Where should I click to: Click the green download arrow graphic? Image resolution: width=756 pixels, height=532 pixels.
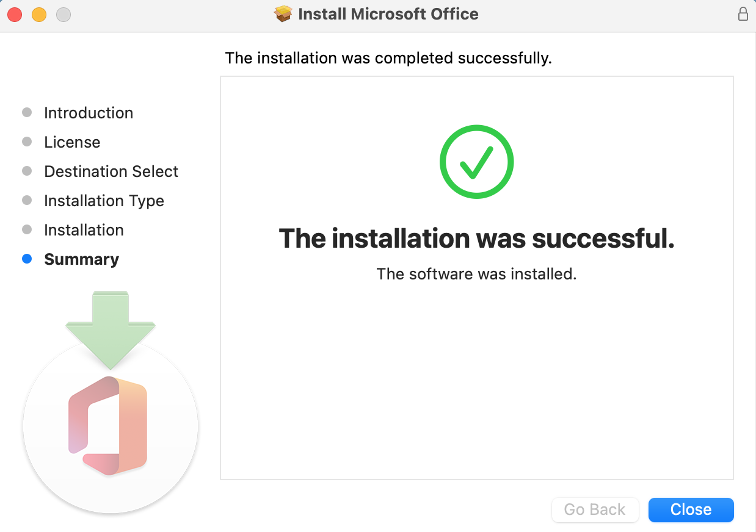point(111,329)
